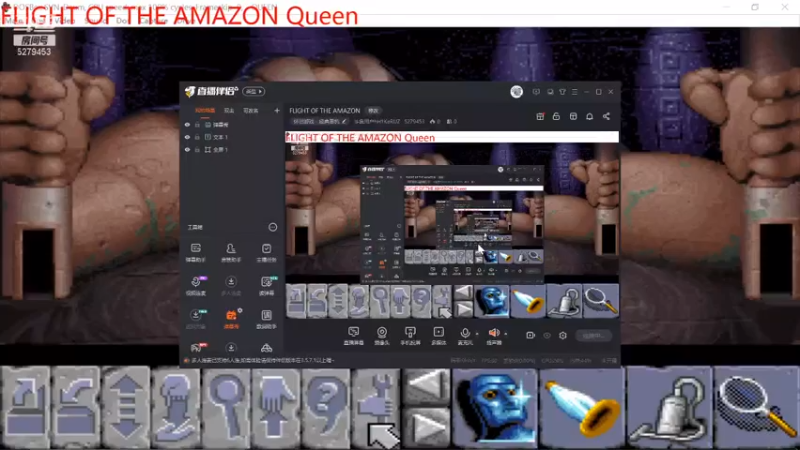
Task: Add a screen capture source
Action: coord(354,335)
